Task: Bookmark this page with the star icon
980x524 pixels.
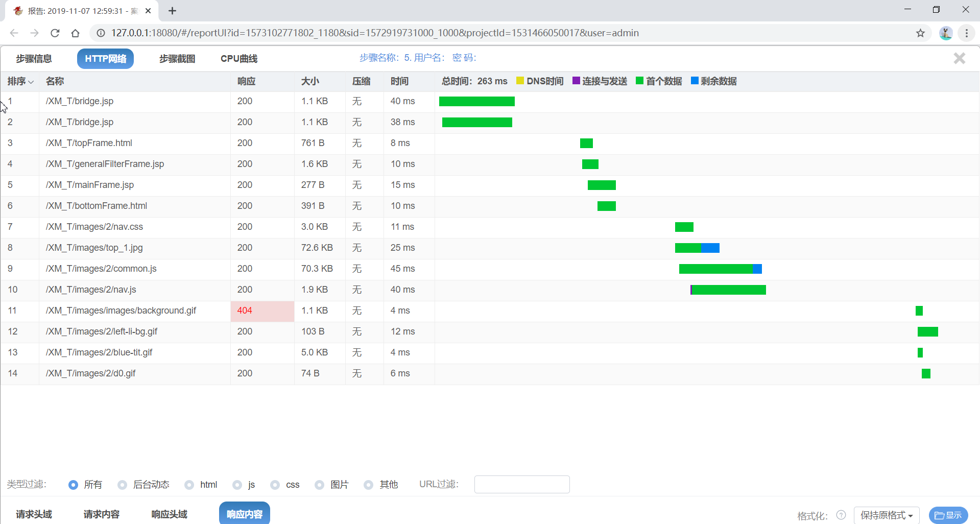Action: (920, 33)
